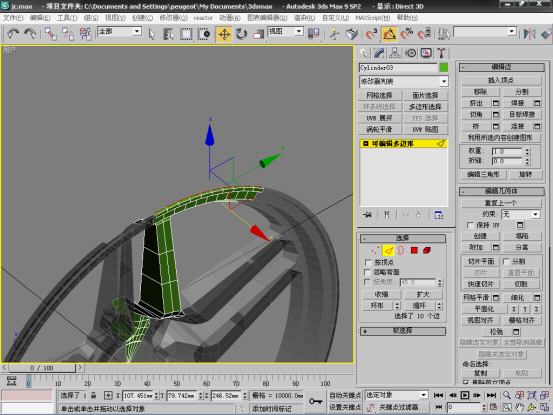553x415 pixels.
Task: Toggle the angle snap icon
Action: 389,34
